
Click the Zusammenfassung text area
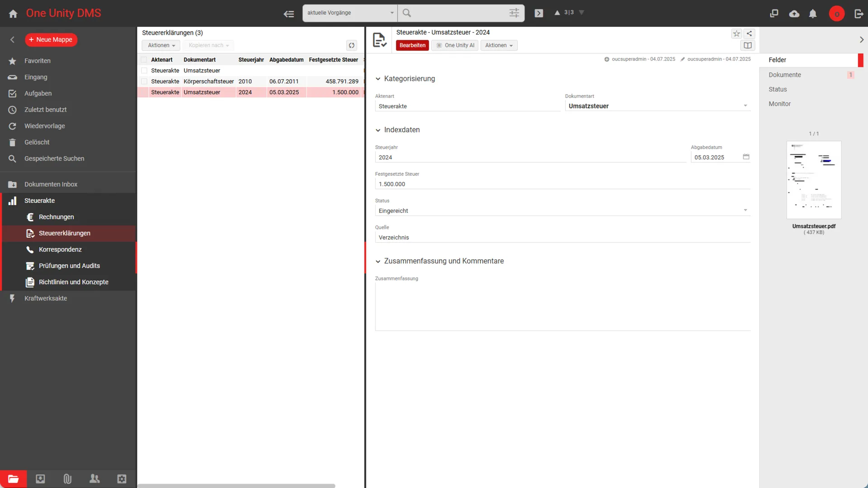pos(563,306)
